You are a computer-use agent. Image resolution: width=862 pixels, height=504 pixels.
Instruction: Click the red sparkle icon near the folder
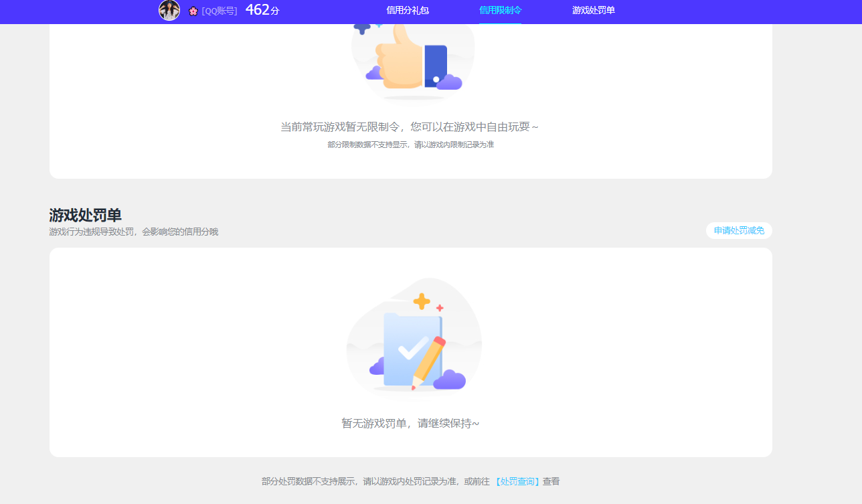point(439,309)
